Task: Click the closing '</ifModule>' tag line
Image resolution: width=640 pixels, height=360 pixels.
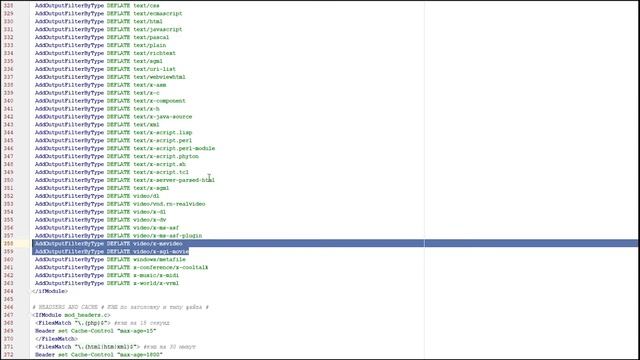Action: tap(50, 291)
